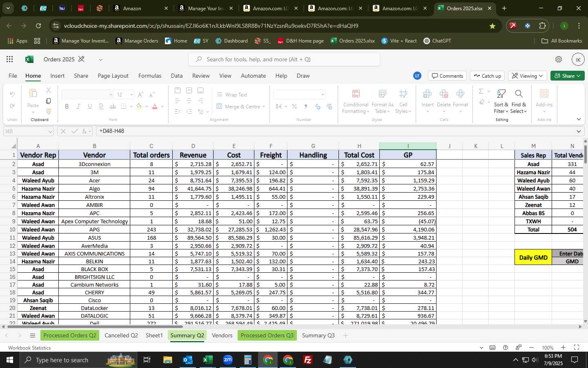Click the Fill Colour bucket swatch
588x368 pixels.
(x=139, y=106)
